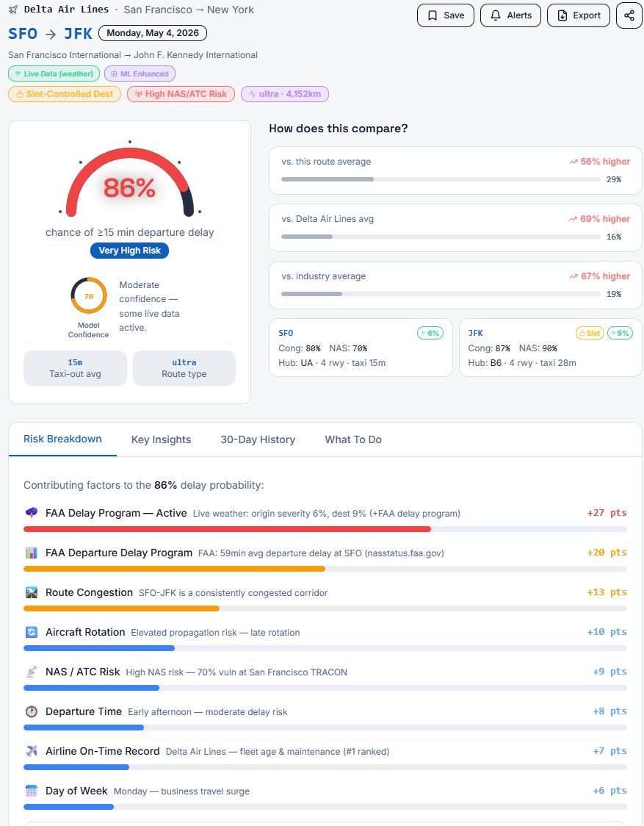This screenshot has height=826, width=644.
Task: Click the +27 pts value
Action: point(607,512)
